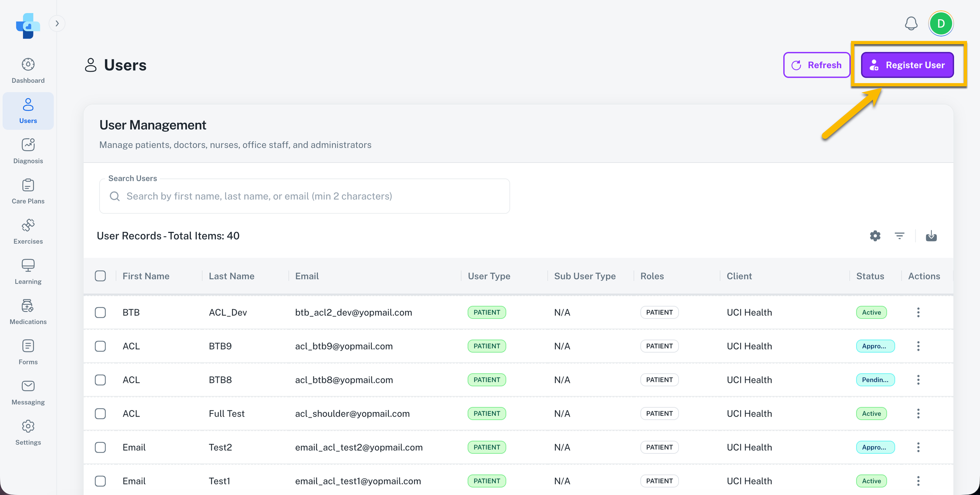The width and height of the screenshot is (980, 495).
Task: Click the Refresh button
Action: [817, 65]
